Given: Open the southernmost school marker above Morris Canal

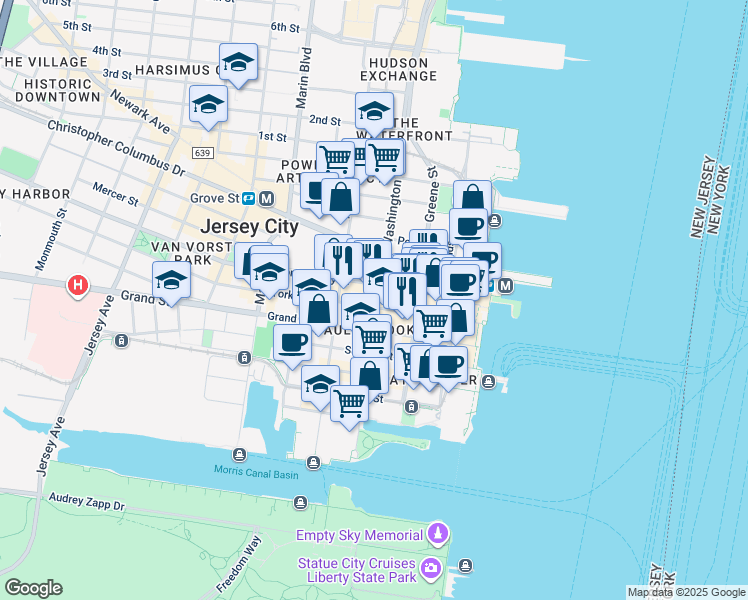Looking at the screenshot, I should (321, 384).
